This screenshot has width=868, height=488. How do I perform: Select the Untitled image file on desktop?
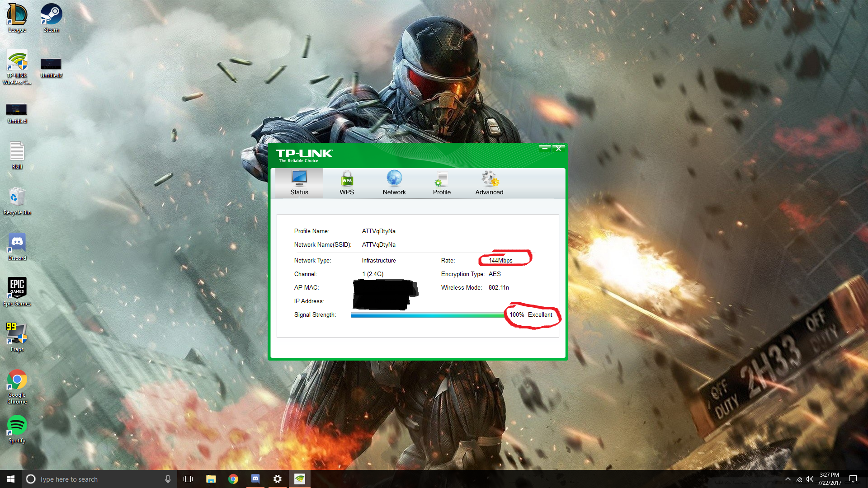[x=17, y=113]
